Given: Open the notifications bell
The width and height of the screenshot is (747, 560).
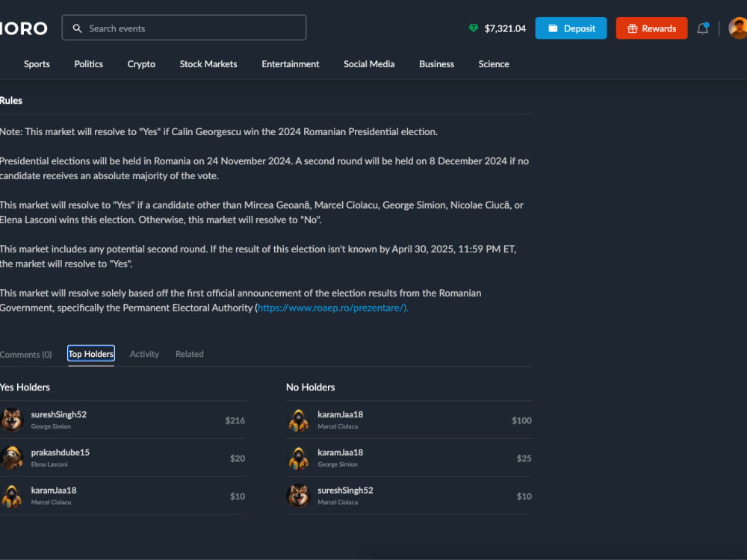Looking at the screenshot, I should [x=703, y=28].
